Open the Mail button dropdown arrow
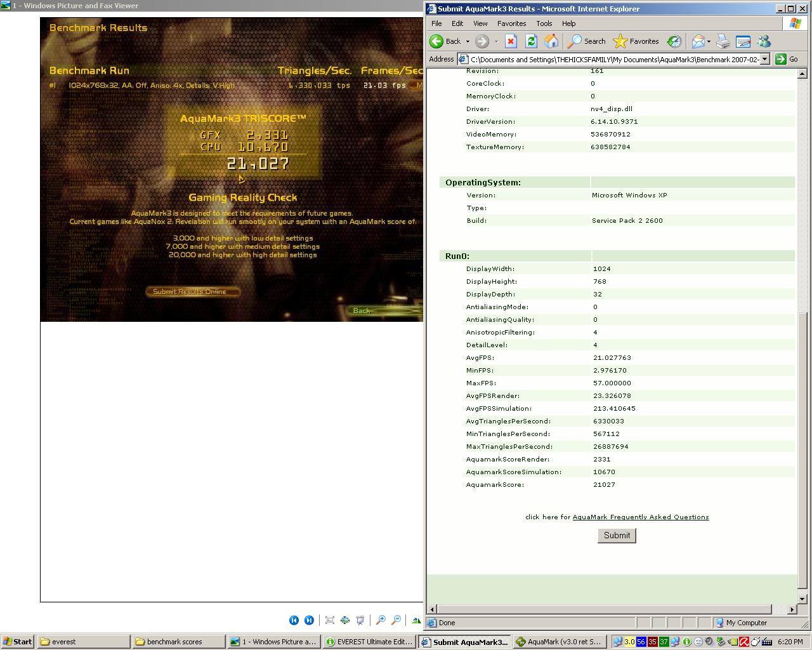The height and width of the screenshot is (650, 812). 709,41
